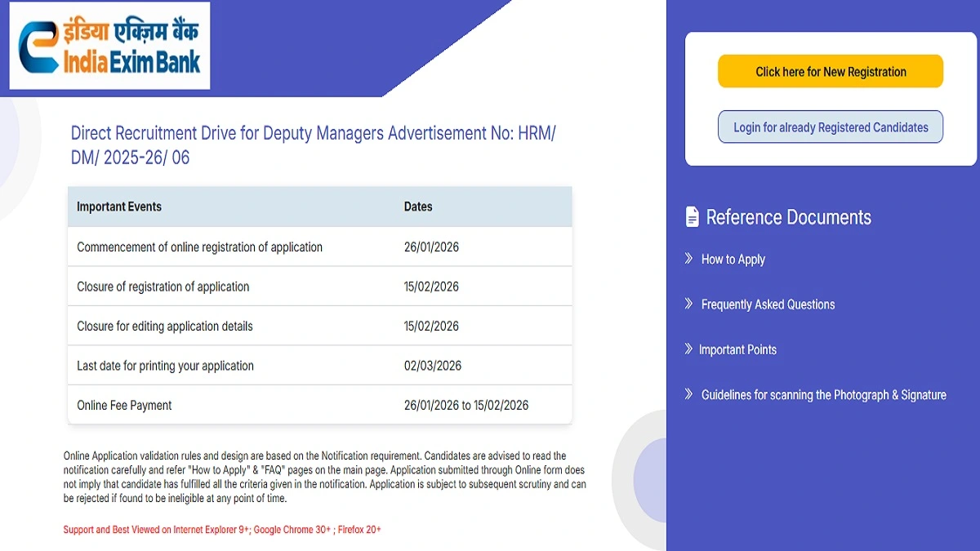Open the Important Points page
This screenshot has width=980, height=551.
738,349
